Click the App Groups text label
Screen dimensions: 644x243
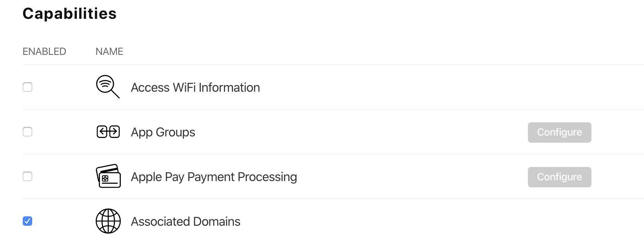(x=163, y=132)
